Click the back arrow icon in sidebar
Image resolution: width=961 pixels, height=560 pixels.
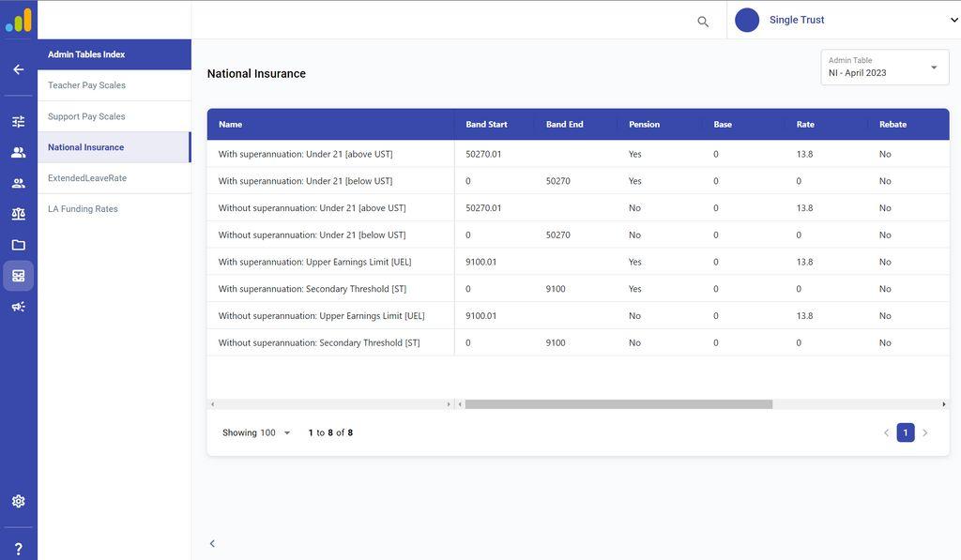(x=19, y=69)
